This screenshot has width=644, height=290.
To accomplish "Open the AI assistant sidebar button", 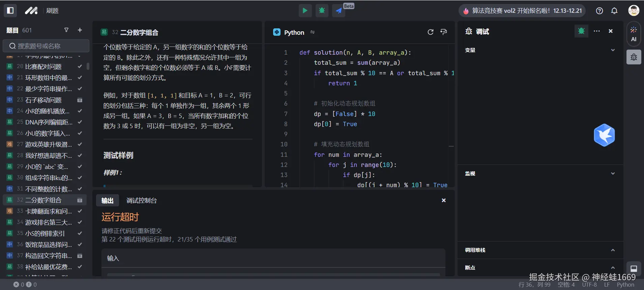I will point(634,34).
